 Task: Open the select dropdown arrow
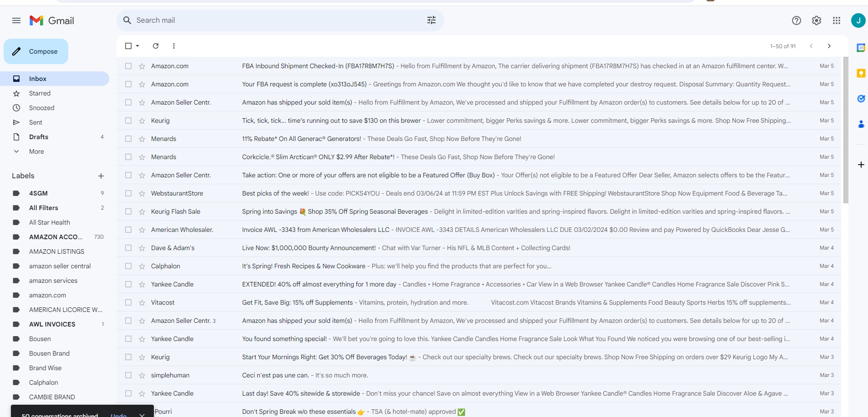pyautogui.click(x=137, y=46)
